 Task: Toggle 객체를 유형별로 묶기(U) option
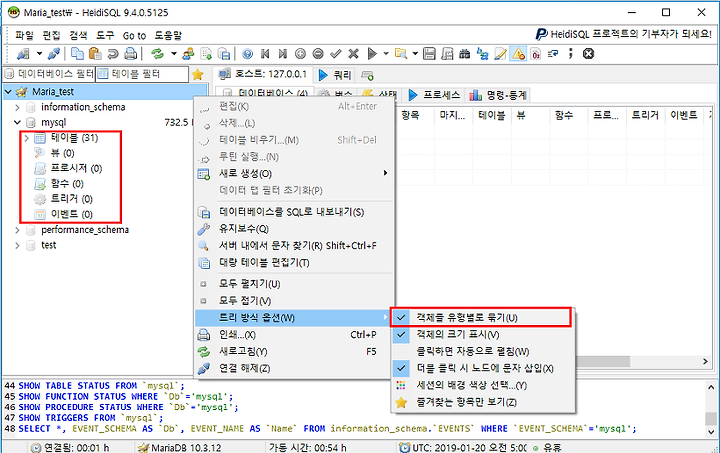tap(481, 318)
